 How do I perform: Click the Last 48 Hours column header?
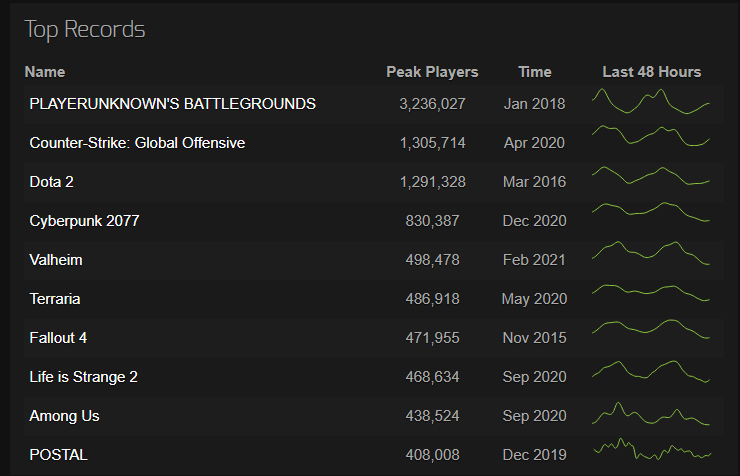click(652, 72)
